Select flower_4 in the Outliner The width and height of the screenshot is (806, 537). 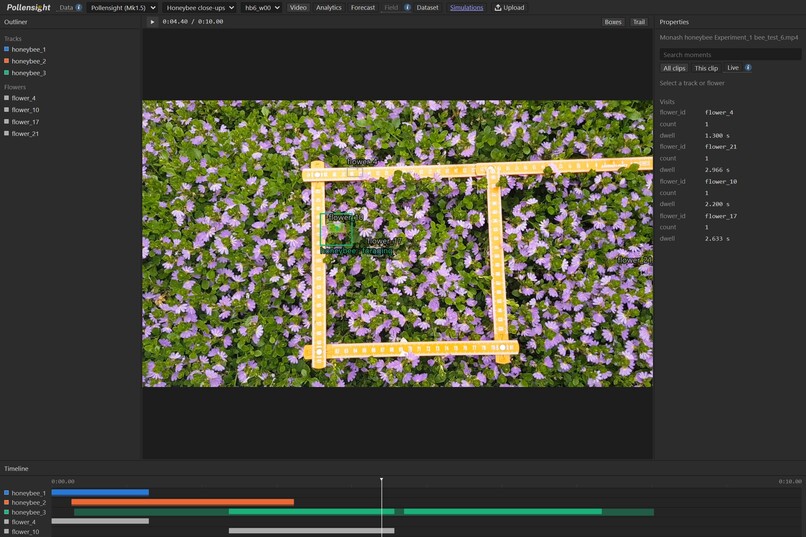point(23,98)
